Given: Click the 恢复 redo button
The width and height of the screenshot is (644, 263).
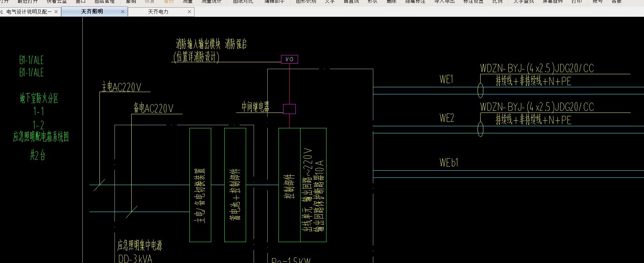Looking at the screenshot, I should click(150, 2).
